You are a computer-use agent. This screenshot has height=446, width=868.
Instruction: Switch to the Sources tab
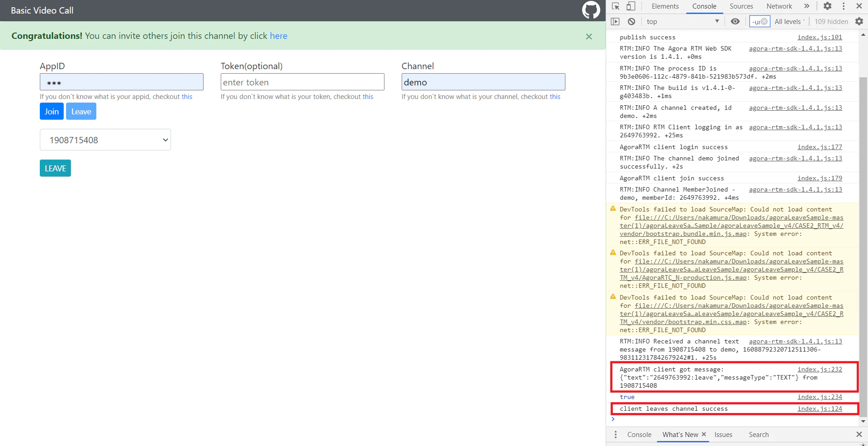pos(741,6)
